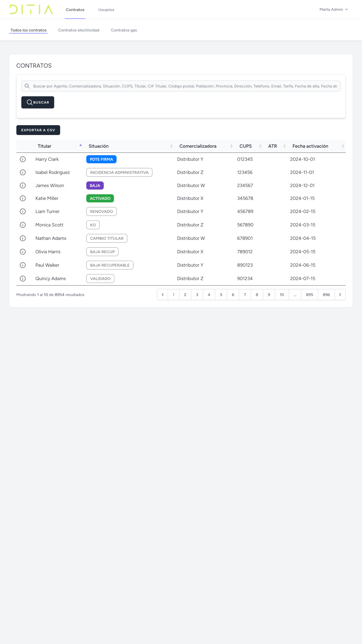Sort by Fecha activación column
The image size is (362, 644).
pyautogui.click(x=310, y=146)
